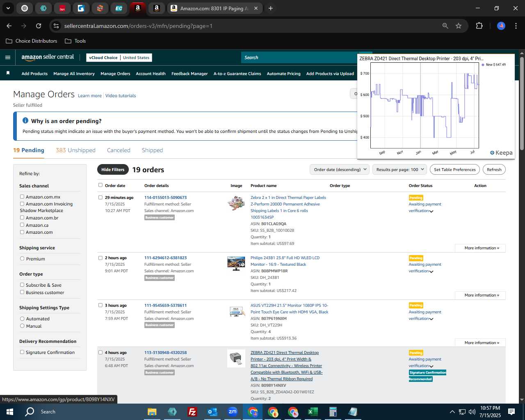
Task: Open Calculator from the taskbar
Action: pos(333,412)
